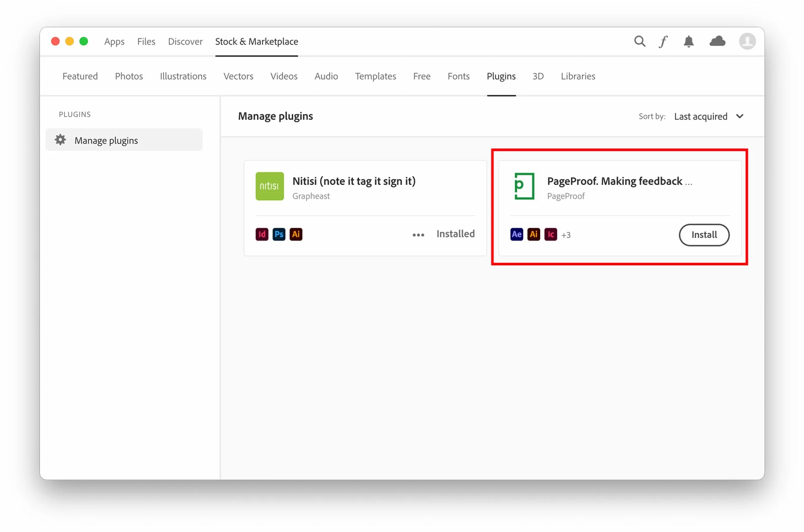Switch to the Discover tab
This screenshot has width=804, height=532.
pos(185,41)
